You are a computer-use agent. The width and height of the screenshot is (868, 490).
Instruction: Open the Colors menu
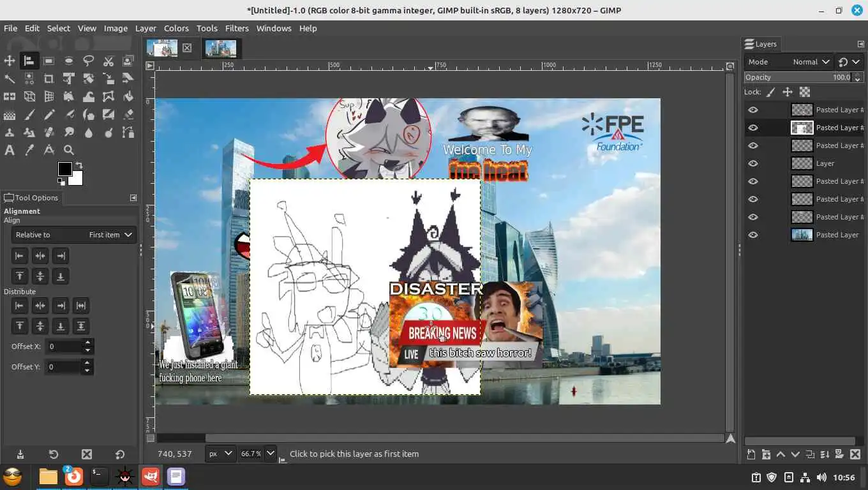click(x=176, y=28)
